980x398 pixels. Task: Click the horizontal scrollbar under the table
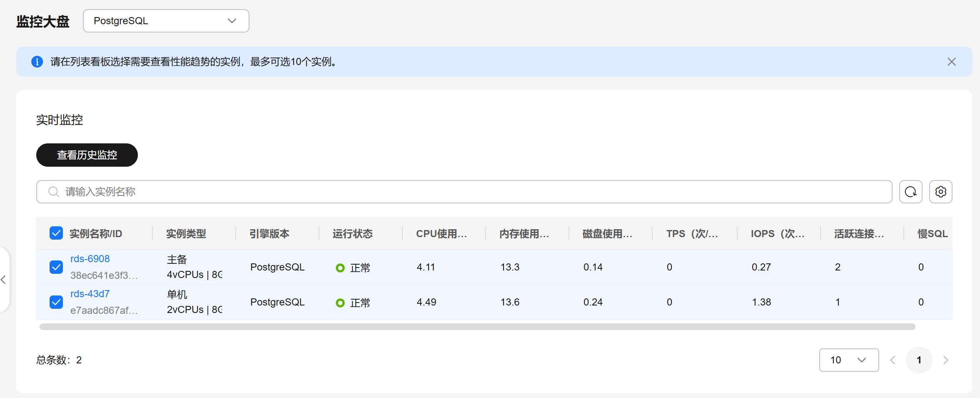(x=477, y=327)
